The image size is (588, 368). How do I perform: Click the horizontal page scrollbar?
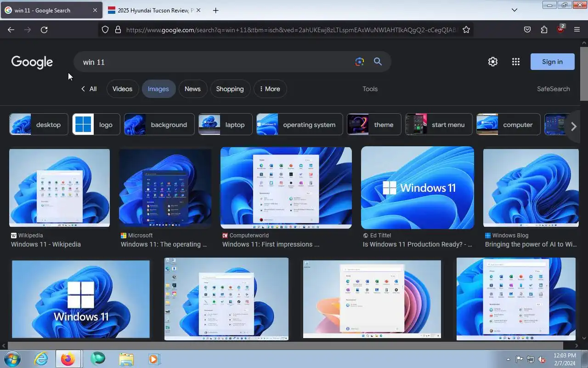click(x=285, y=345)
